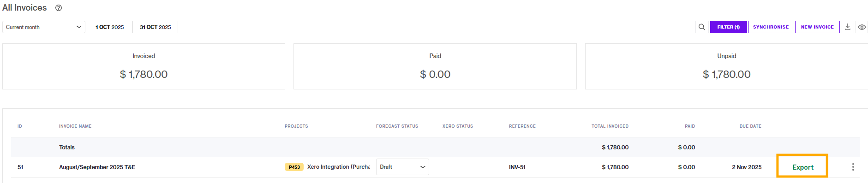Sort by INVOICE NAME column header
This screenshot has width=868, height=183.
point(75,126)
